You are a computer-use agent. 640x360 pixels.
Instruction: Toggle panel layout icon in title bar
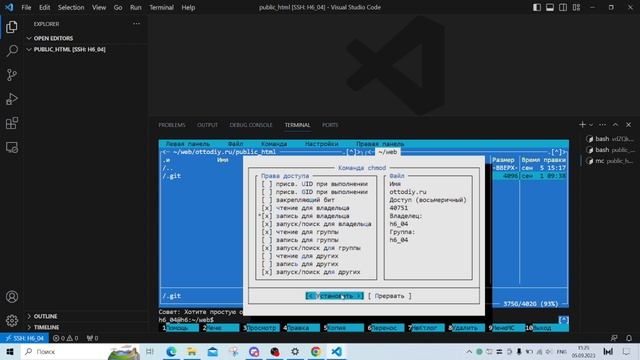550,7
